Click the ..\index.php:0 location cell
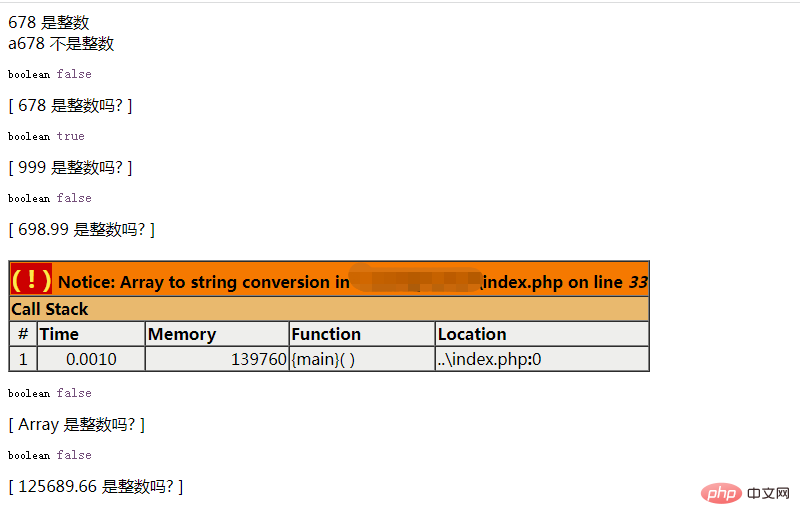 click(x=542, y=359)
